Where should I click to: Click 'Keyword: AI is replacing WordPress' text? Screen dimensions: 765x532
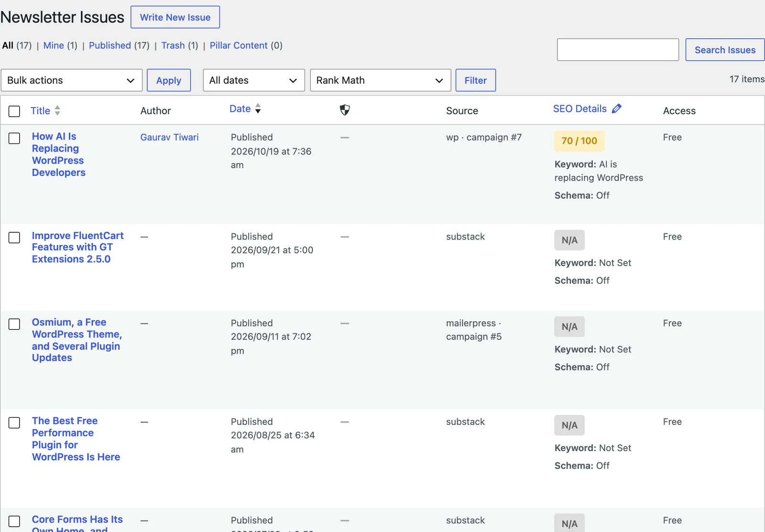pos(599,171)
